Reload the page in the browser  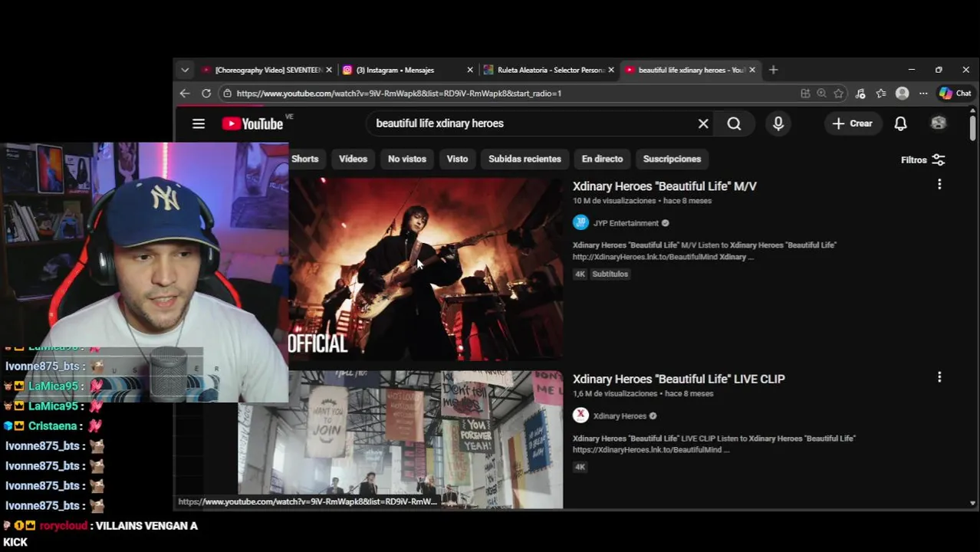point(206,94)
